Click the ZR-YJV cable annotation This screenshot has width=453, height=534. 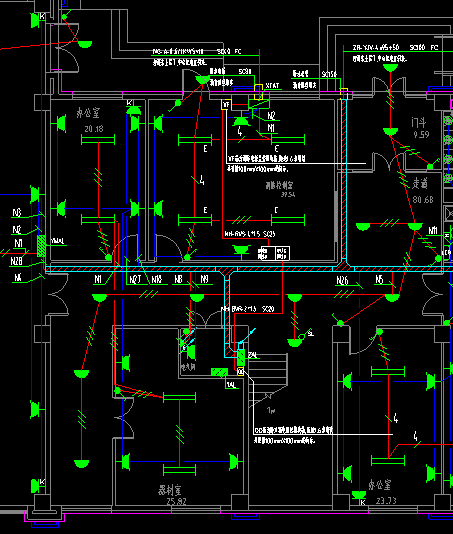376,47
